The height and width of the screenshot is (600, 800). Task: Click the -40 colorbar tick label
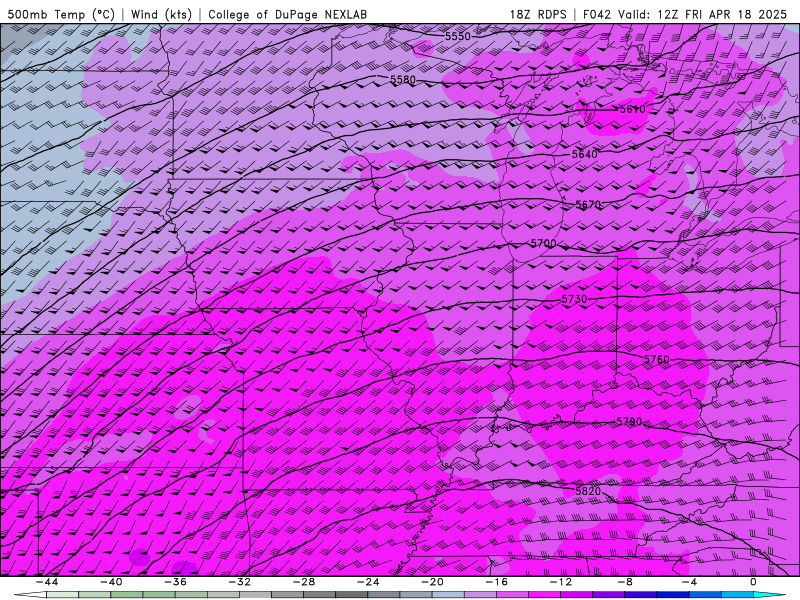(111, 582)
